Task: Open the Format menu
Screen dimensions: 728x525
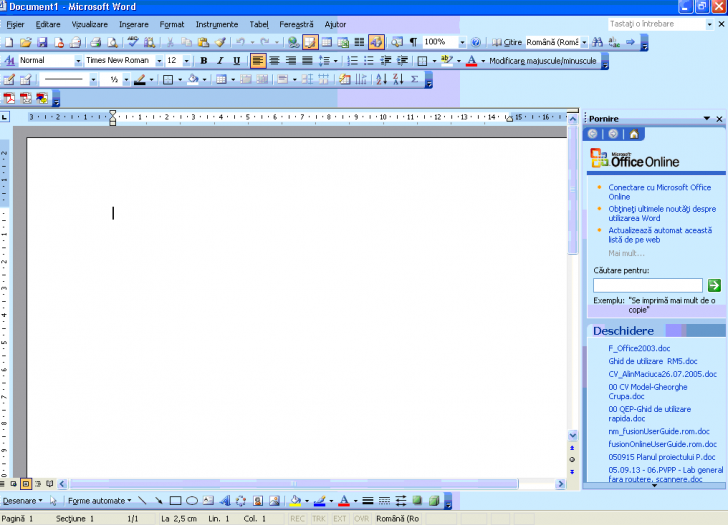Action: (172, 25)
